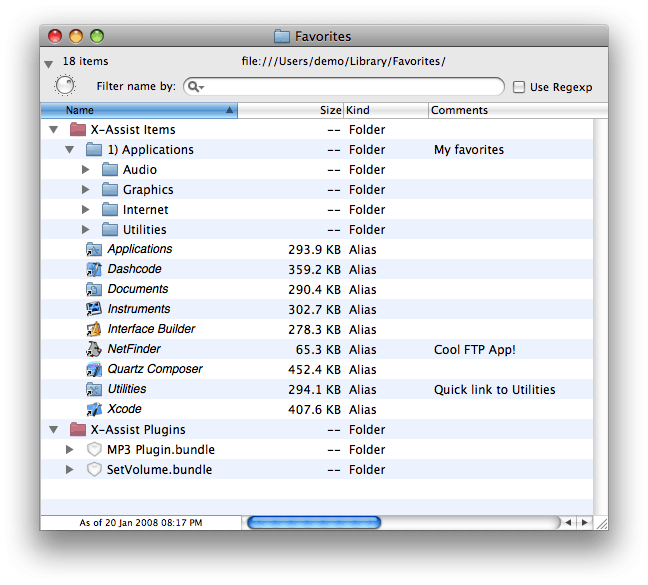Image resolution: width=648 pixels, height=585 pixels.
Task: Click the Dashcode alias icon
Action: (x=94, y=269)
